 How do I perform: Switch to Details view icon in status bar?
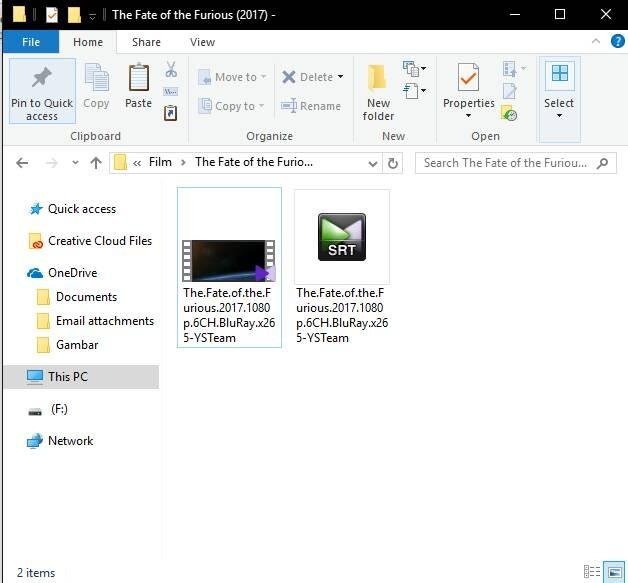click(592, 572)
